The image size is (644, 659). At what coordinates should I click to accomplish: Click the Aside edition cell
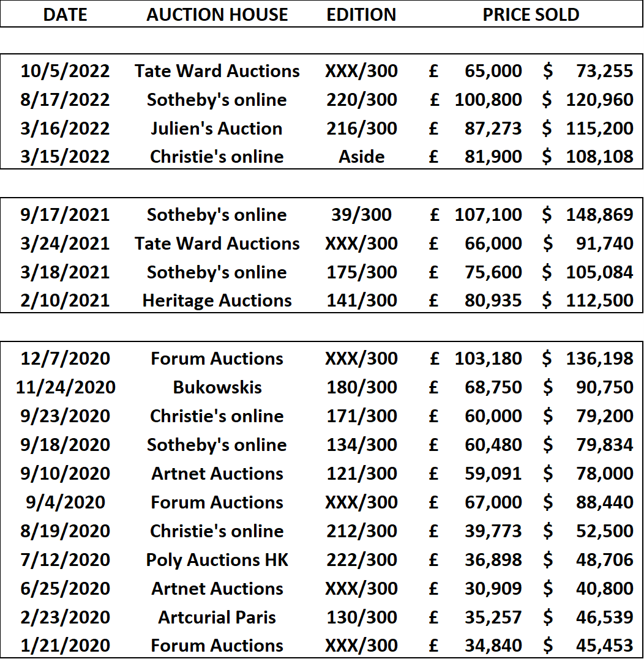[x=362, y=157]
